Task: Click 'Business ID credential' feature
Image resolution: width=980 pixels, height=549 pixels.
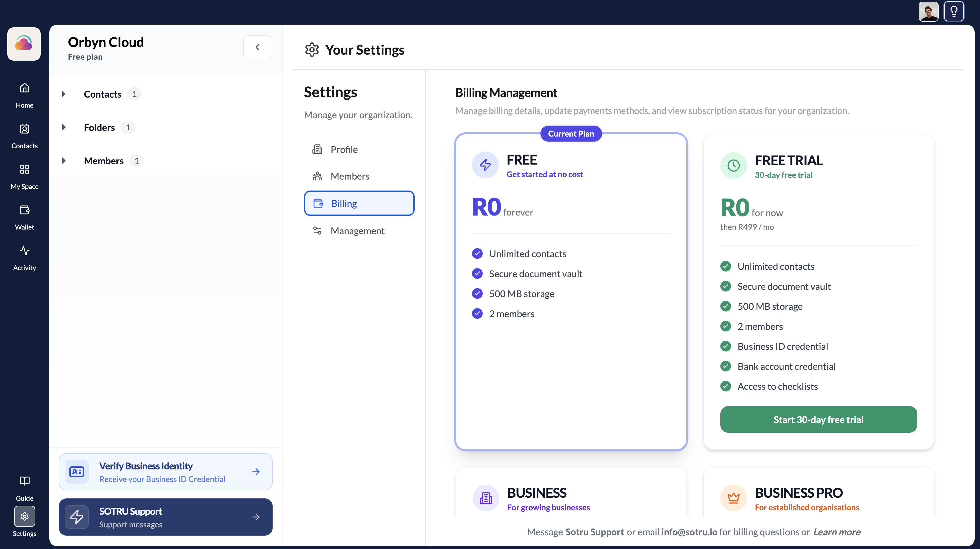Action: tap(782, 346)
